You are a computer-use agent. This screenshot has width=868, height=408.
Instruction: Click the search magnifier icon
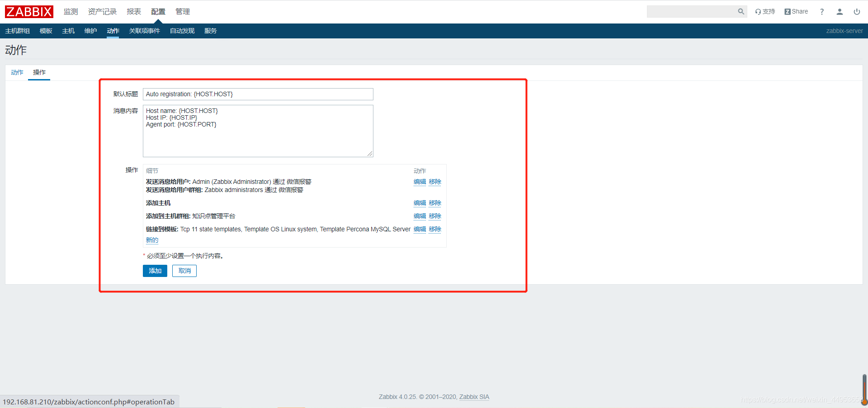[x=741, y=12]
